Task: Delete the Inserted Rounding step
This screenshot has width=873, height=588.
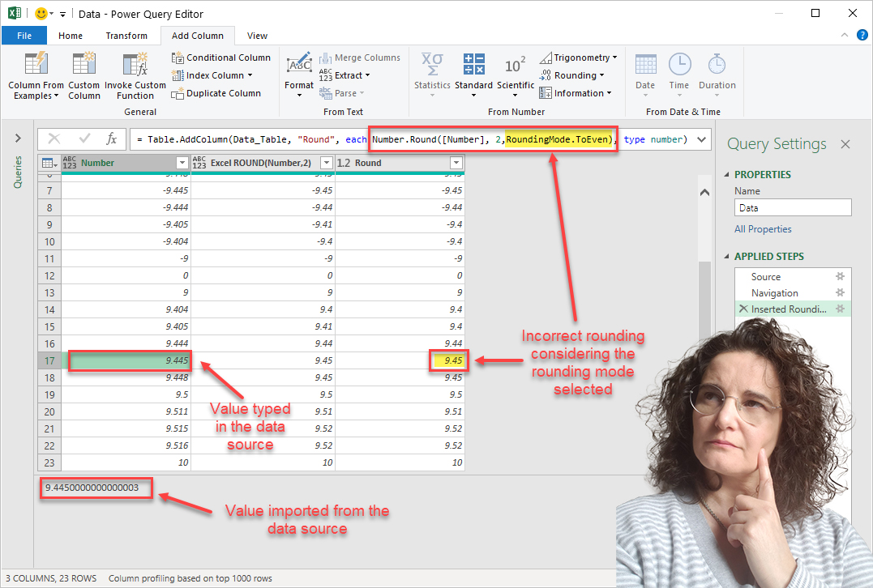Action: click(x=743, y=309)
